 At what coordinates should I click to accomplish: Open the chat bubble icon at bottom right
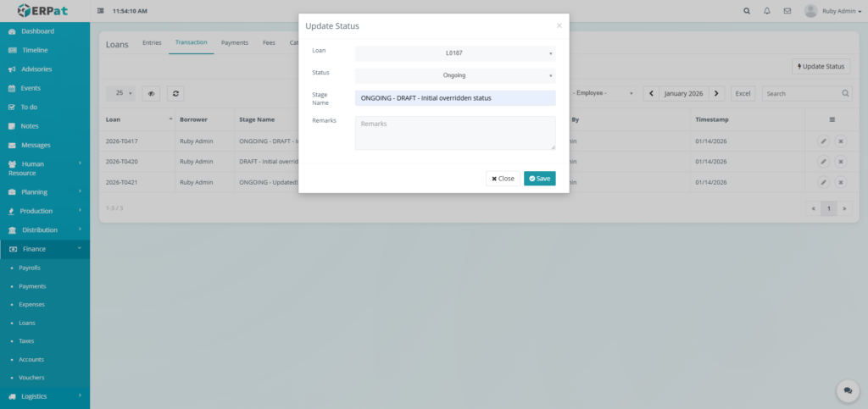click(847, 390)
